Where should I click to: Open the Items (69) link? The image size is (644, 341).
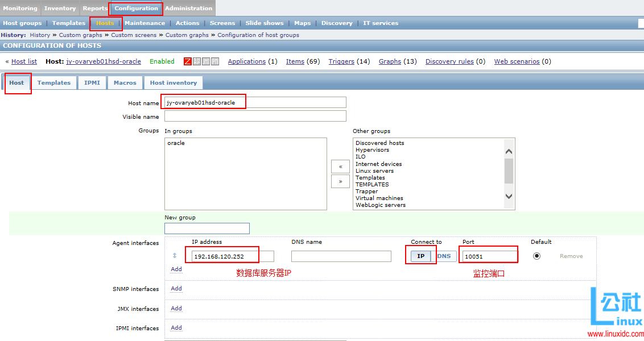coord(295,61)
